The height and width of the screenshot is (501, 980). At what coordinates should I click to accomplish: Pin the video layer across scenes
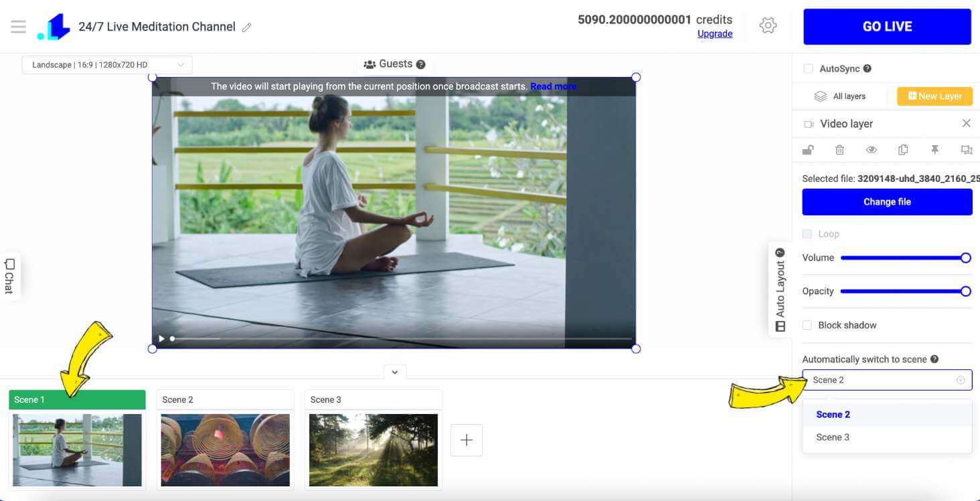tap(934, 150)
